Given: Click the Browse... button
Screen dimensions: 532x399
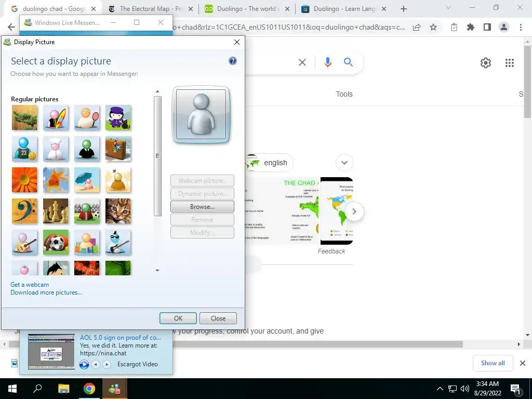Looking at the screenshot, I should click(x=202, y=207).
